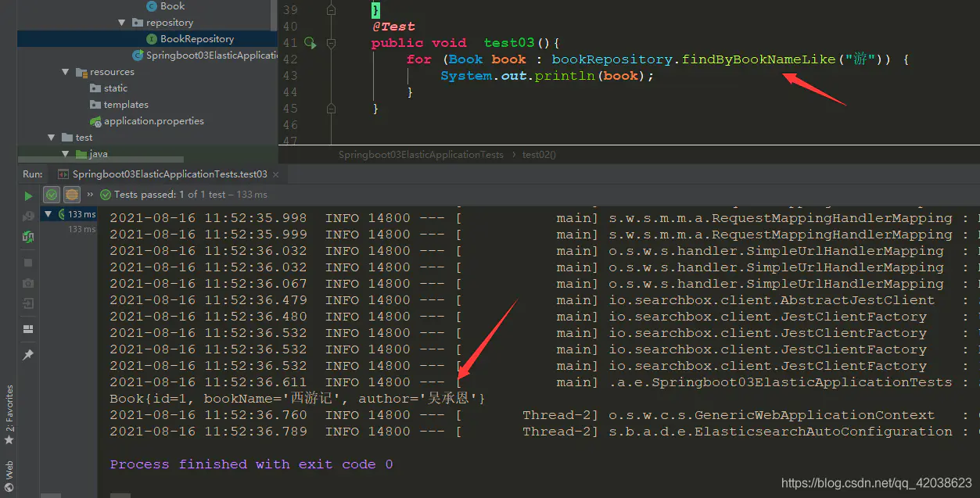Select the static folder
This screenshot has width=980, height=498.
pos(109,88)
